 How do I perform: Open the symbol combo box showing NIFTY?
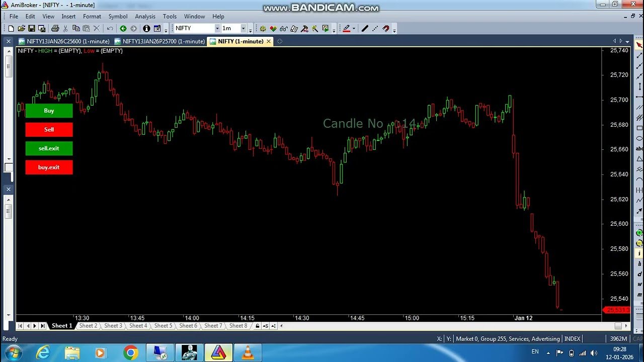click(x=195, y=29)
